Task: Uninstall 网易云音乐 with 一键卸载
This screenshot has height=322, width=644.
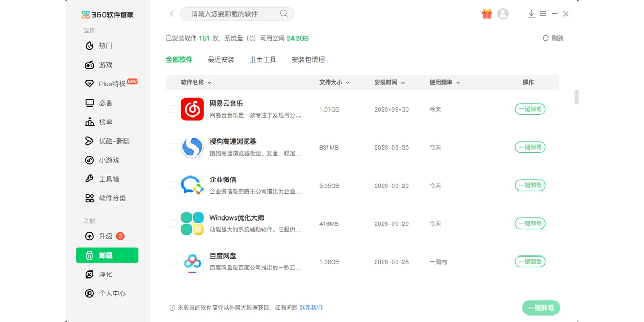Action: pos(530,109)
